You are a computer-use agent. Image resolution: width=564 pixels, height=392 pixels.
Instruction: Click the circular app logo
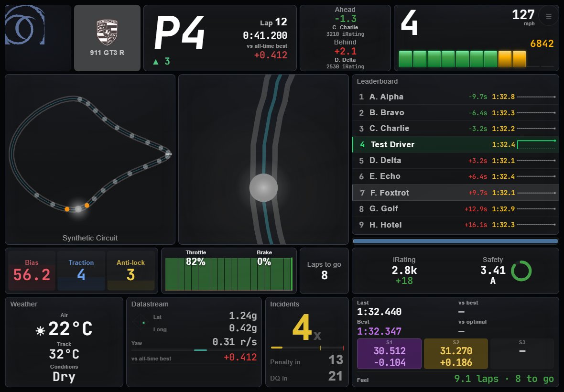(24, 25)
